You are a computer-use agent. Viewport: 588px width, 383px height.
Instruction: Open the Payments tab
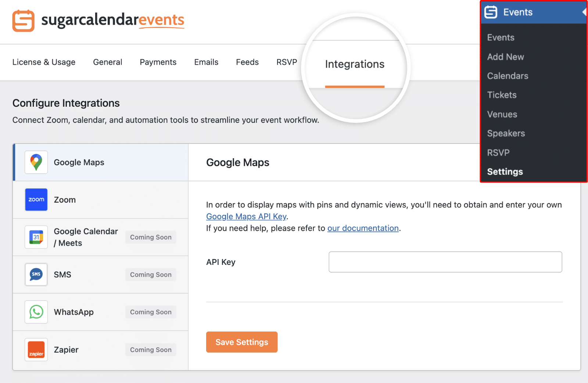pos(158,62)
